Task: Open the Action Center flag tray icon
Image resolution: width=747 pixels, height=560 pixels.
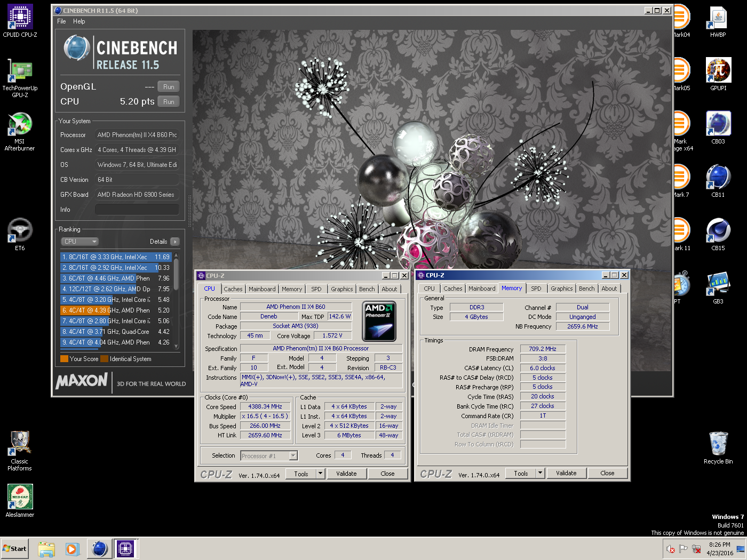Action: pyautogui.click(x=684, y=549)
